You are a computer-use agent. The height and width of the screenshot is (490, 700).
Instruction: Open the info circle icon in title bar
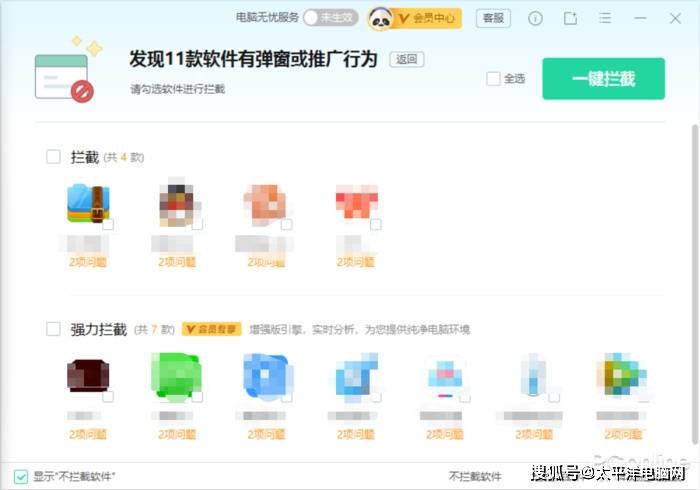pyautogui.click(x=535, y=18)
